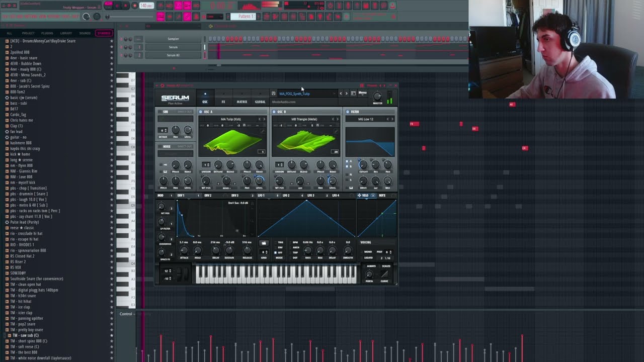Screen dimensions: 644x362
Task: Change SUB octave stepper
Action: click(163, 130)
